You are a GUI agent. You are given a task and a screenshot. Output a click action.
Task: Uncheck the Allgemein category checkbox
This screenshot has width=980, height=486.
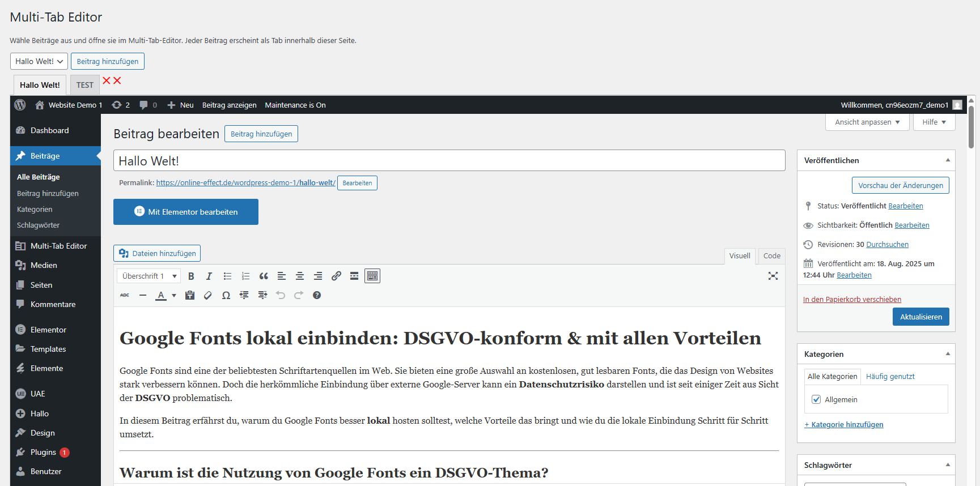tap(816, 400)
